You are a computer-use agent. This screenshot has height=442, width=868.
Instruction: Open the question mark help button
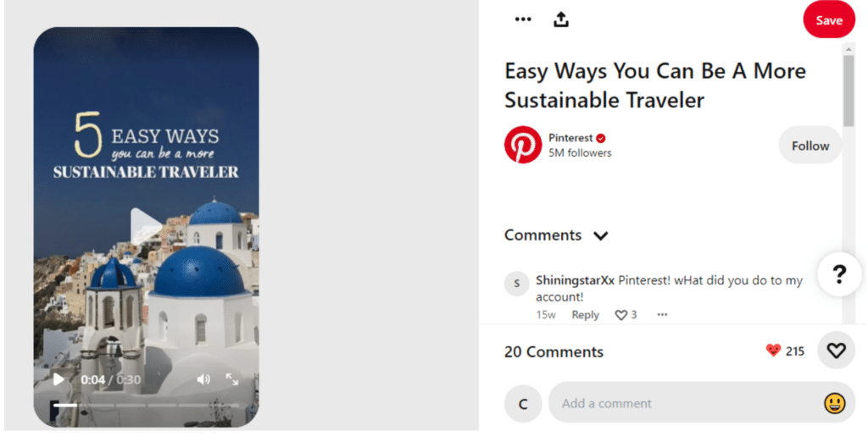tap(839, 273)
